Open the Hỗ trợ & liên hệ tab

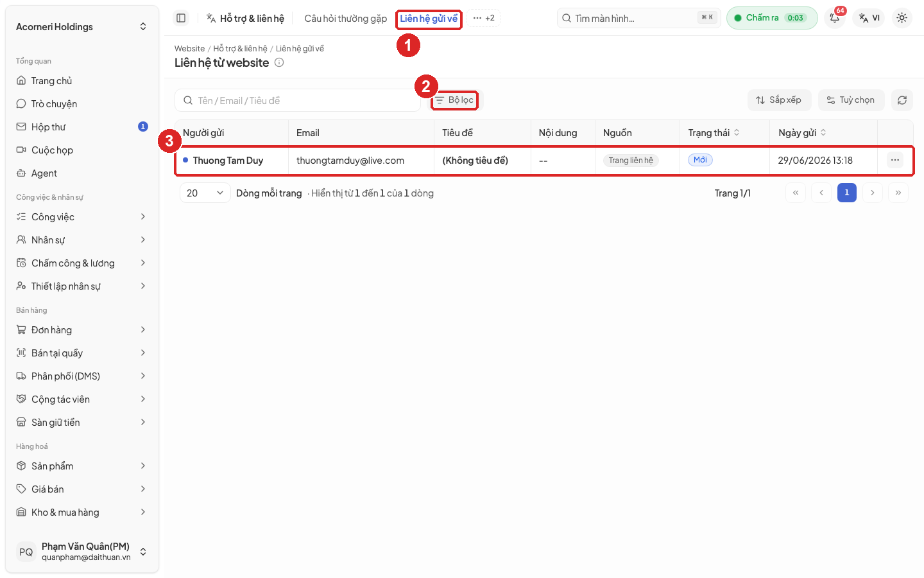tap(245, 19)
